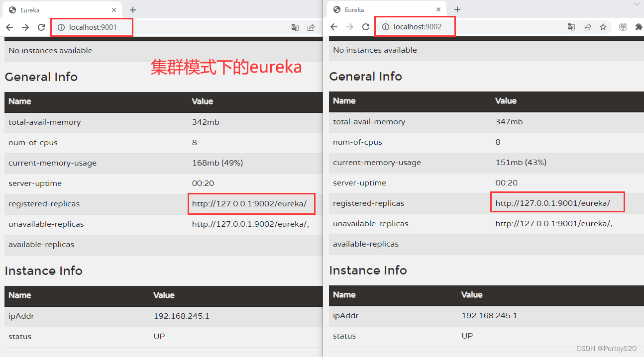Open the round extension icon in right window
The height and width of the screenshot is (357, 644).
[x=623, y=27]
